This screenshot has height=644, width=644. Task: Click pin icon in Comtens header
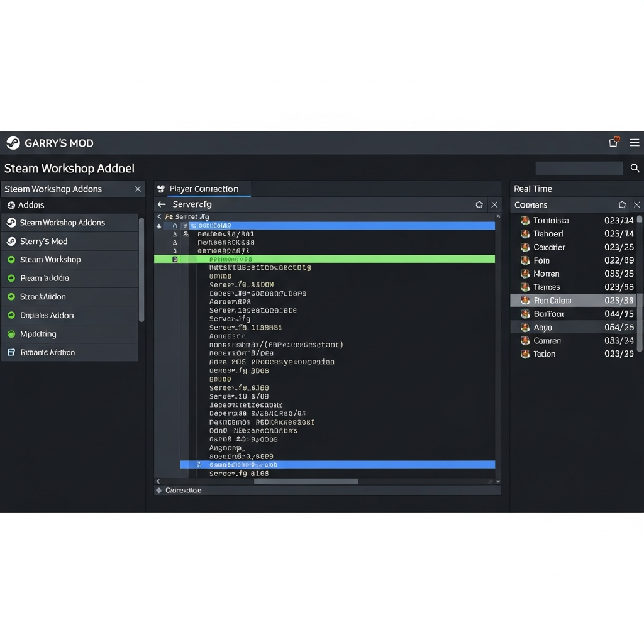(x=622, y=204)
